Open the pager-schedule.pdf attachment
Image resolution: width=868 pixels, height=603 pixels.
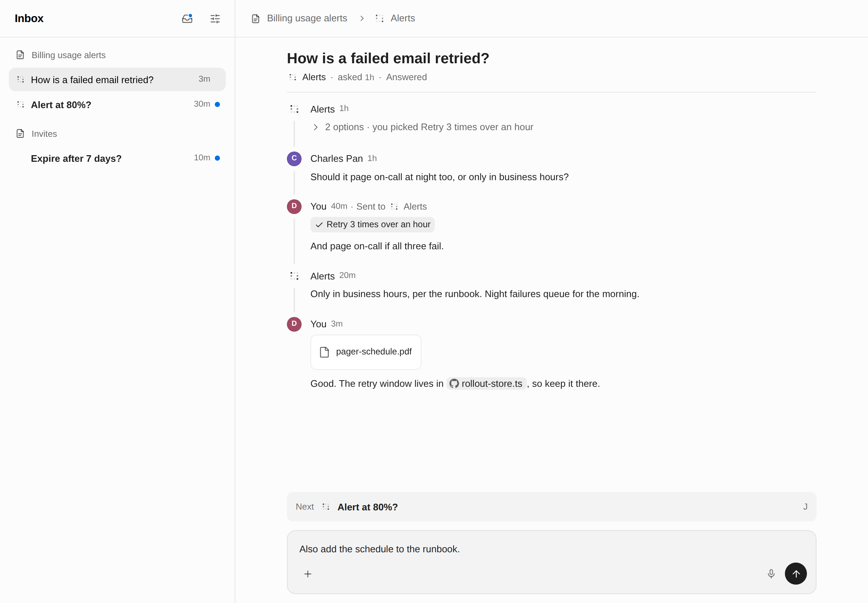[x=366, y=352]
